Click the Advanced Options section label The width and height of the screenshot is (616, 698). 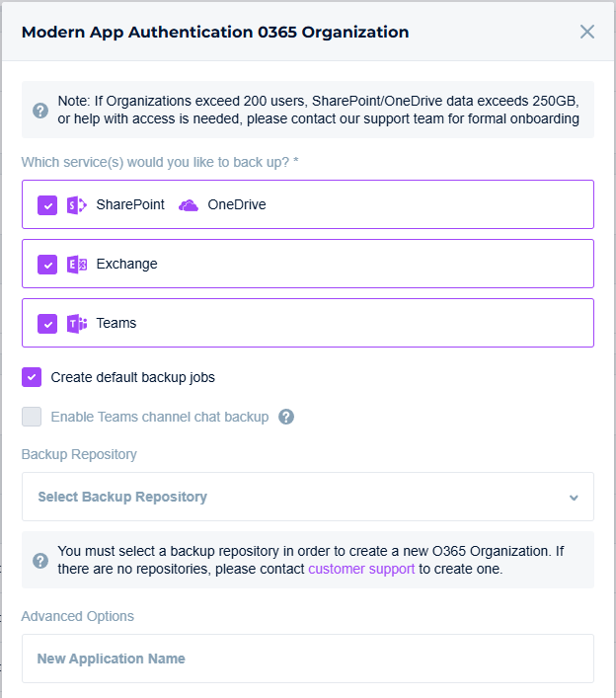(x=78, y=616)
